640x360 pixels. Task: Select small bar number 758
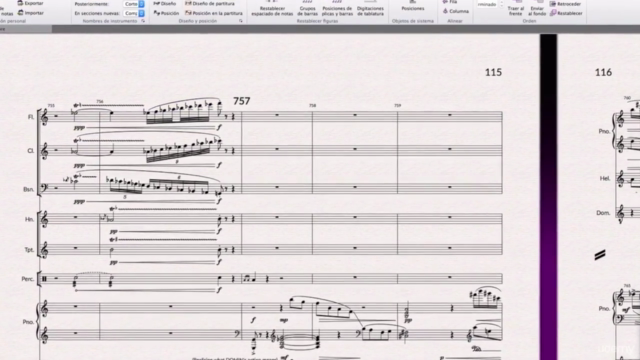click(312, 106)
